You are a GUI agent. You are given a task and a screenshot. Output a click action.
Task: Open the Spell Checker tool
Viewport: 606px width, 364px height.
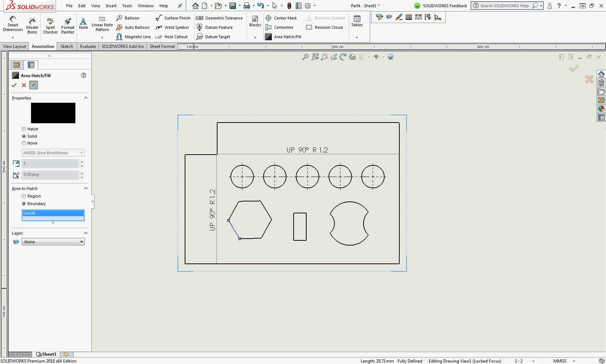pyautogui.click(x=50, y=25)
